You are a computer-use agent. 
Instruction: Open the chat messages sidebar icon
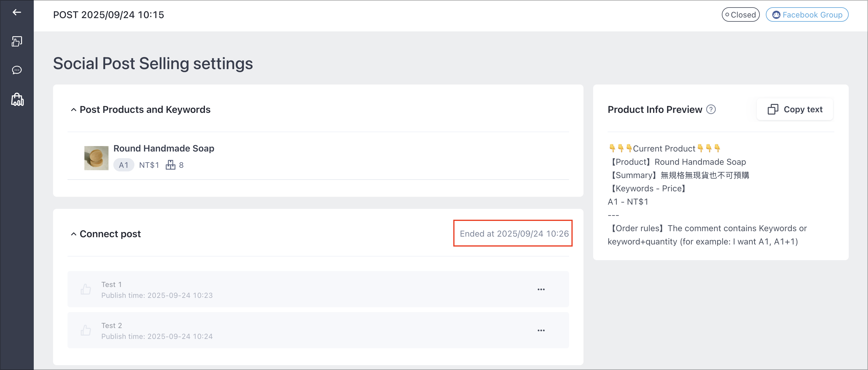(17, 70)
